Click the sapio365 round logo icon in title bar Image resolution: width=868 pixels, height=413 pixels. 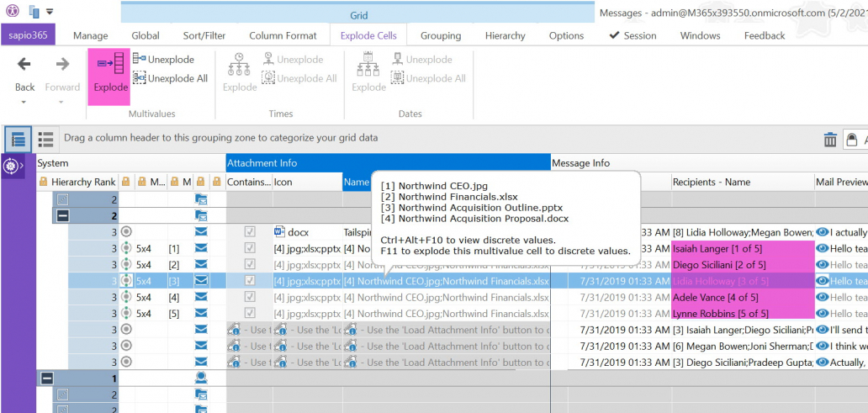[x=13, y=11]
